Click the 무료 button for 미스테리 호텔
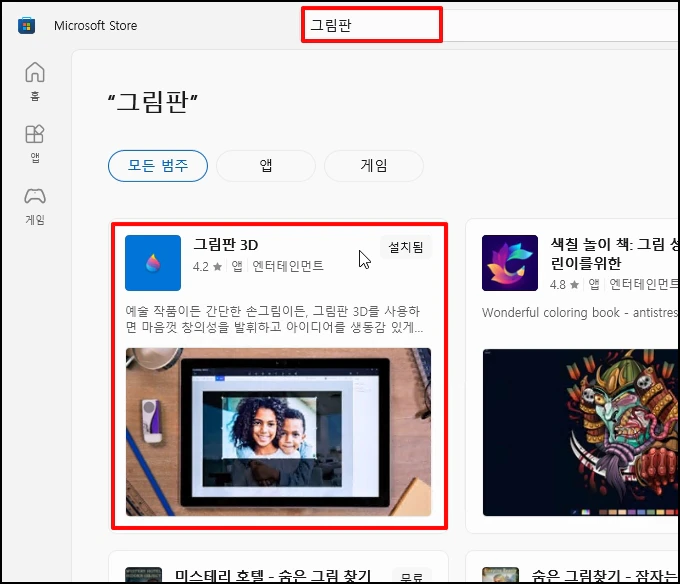 click(412, 577)
